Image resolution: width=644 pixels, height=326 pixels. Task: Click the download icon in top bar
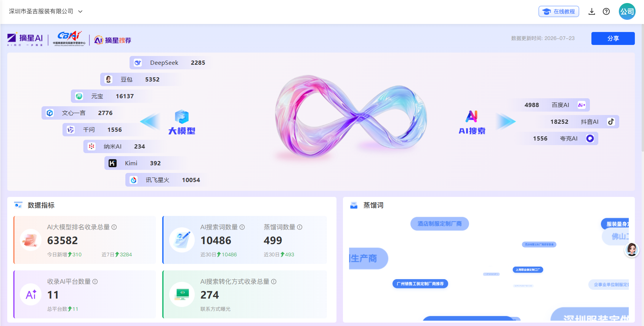[591, 11]
